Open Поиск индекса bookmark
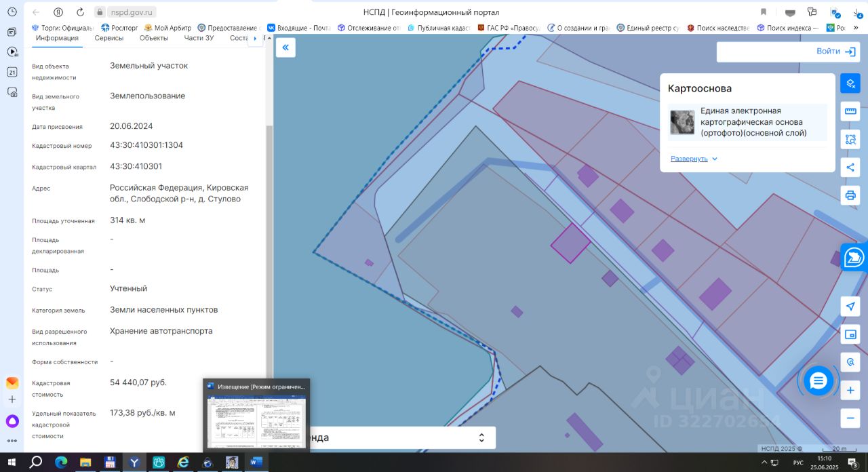The width and height of the screenshot is (868, 472). coord(787,28)
